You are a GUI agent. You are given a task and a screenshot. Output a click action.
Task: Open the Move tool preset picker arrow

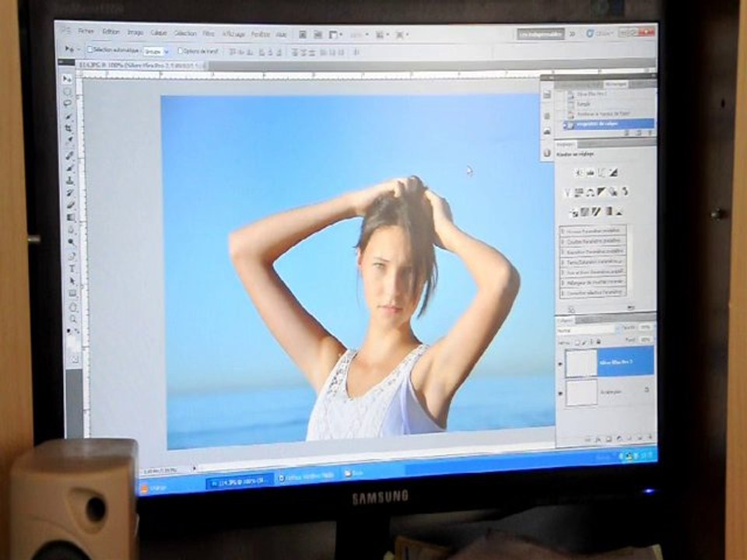[x=78, y=49]
